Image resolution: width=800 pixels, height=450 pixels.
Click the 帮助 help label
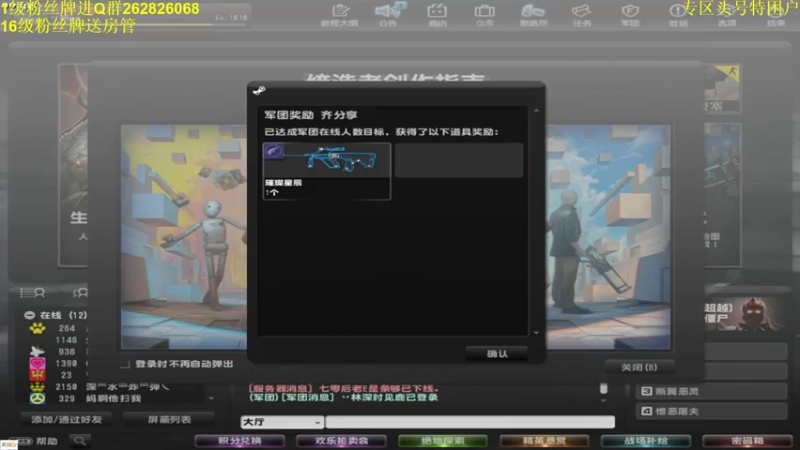click(x=46, y=441)
